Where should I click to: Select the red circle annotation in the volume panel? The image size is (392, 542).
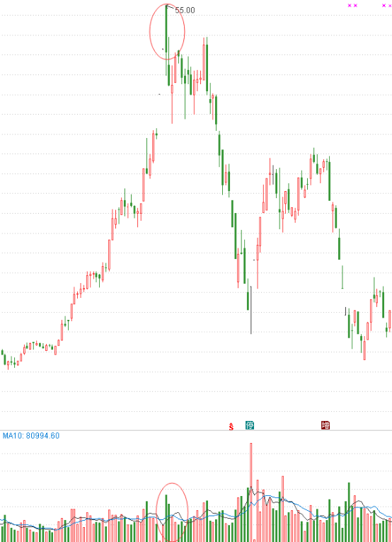(172, 512)
